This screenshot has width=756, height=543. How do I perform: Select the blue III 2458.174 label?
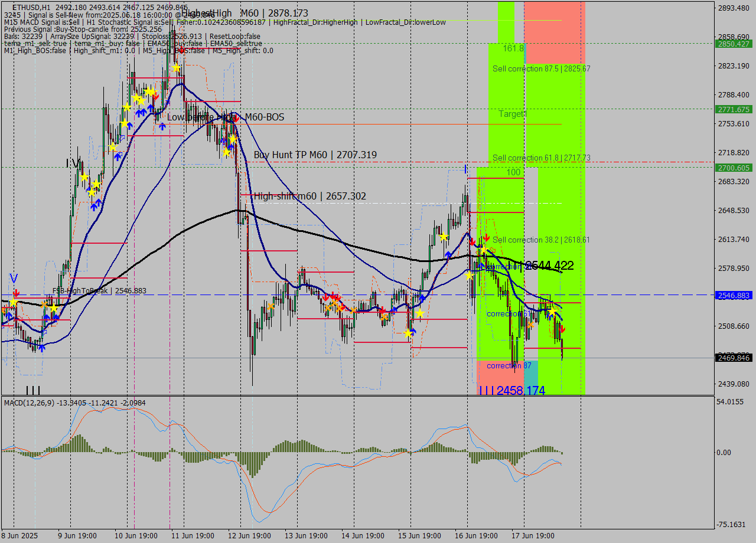point(511,390)
